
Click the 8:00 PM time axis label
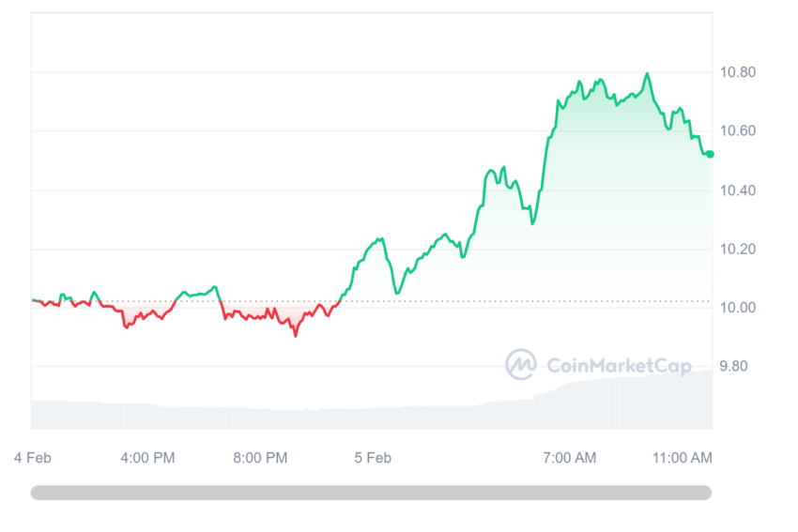[x=260, y=458]
